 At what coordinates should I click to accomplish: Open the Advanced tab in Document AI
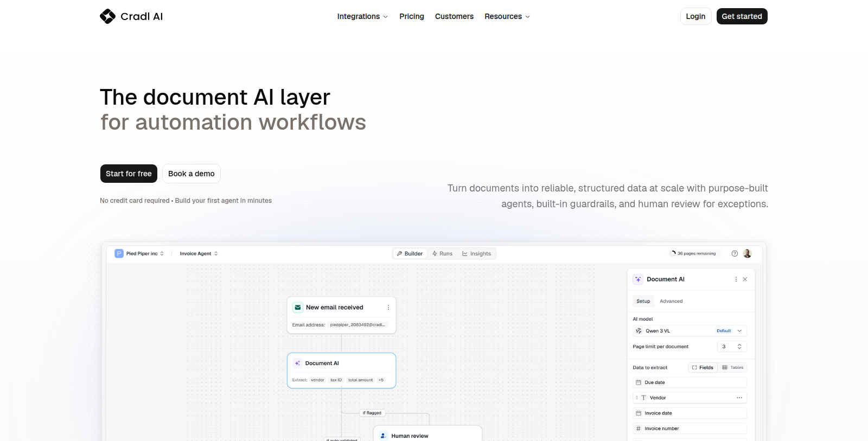(x=671, y=301)
